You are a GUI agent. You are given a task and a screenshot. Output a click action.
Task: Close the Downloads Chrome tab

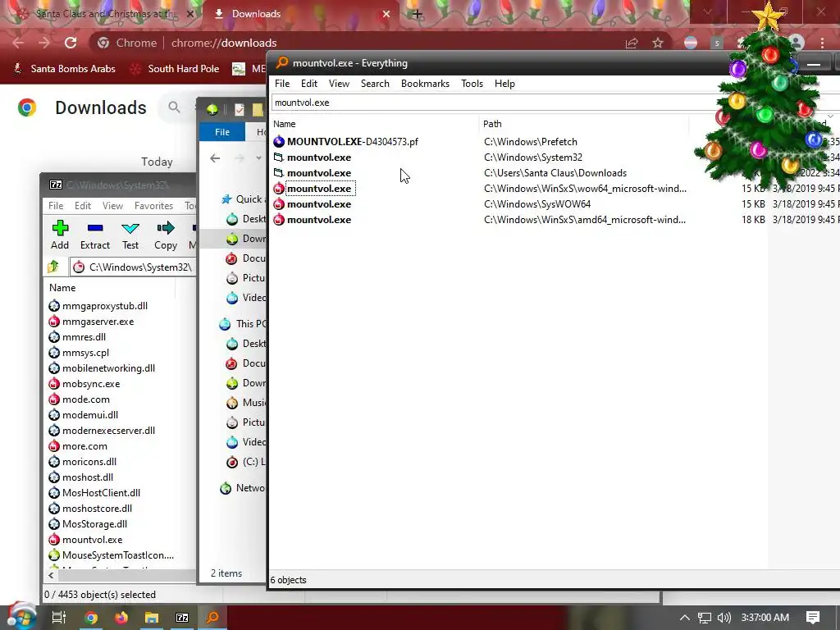pyautogui.click(x=386, y=14)
